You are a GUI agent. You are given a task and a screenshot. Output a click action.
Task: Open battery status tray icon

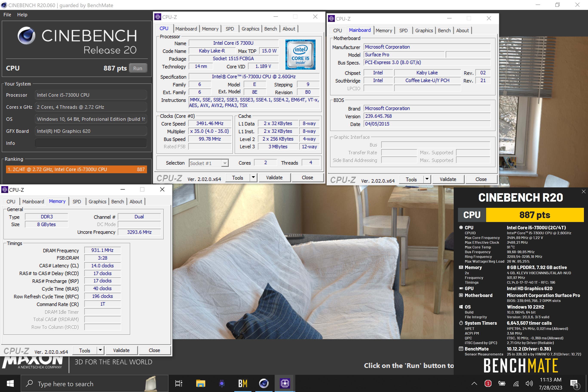coord(502,383)
